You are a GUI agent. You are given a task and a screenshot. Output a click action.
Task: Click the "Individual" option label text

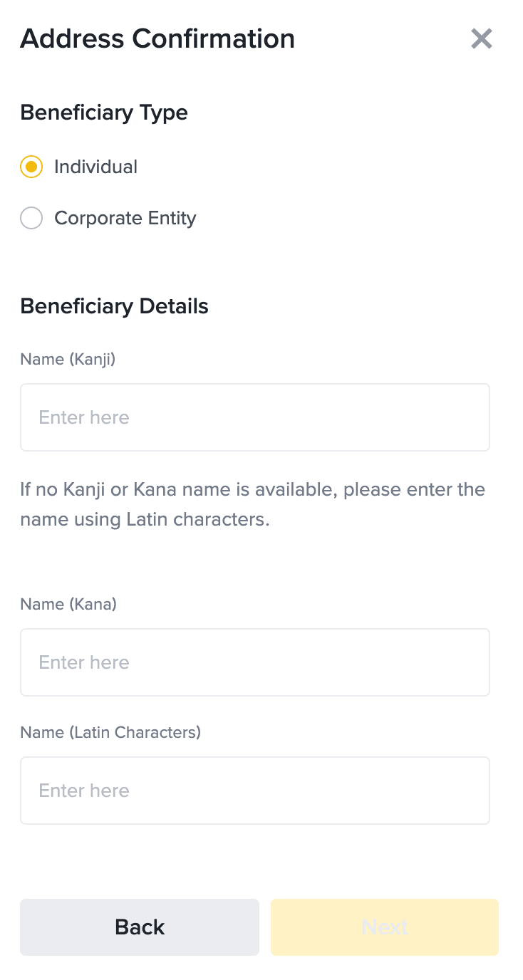95,167
